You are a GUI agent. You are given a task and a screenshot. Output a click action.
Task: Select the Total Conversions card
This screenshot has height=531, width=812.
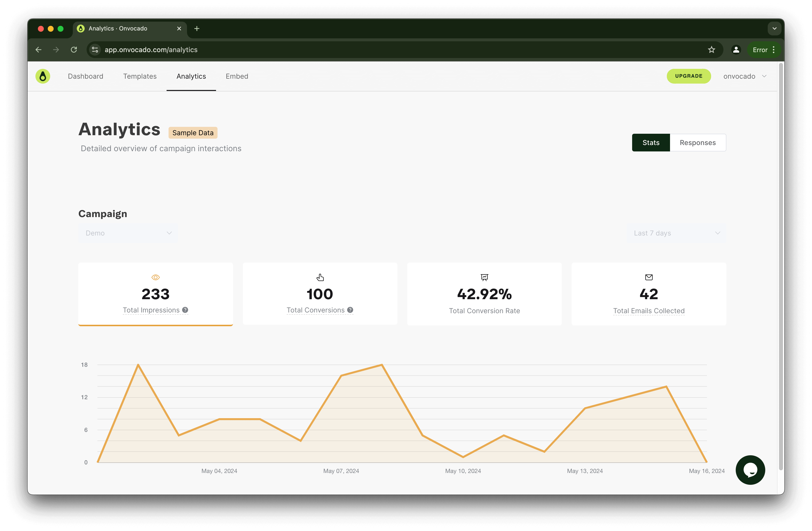(320, 294)
